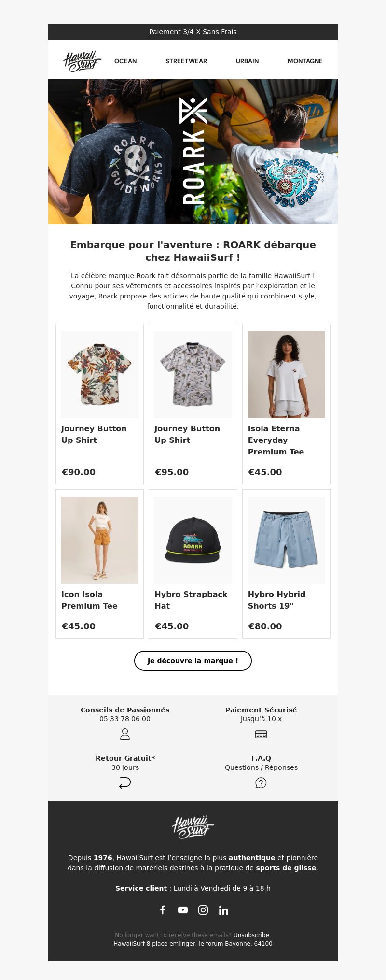The image size is (386, 980).
Task: Click the question mark F.A.Q icon
Action: [261, 783]
